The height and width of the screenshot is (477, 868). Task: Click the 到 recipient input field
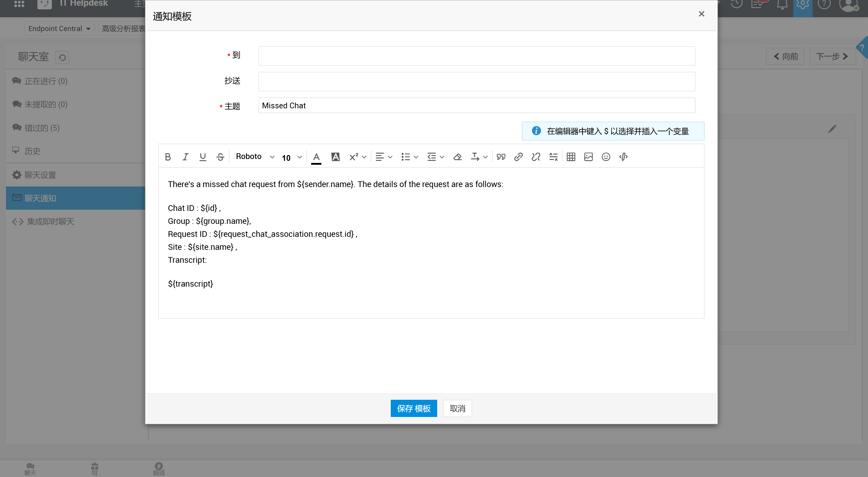[x=476, y=56]
